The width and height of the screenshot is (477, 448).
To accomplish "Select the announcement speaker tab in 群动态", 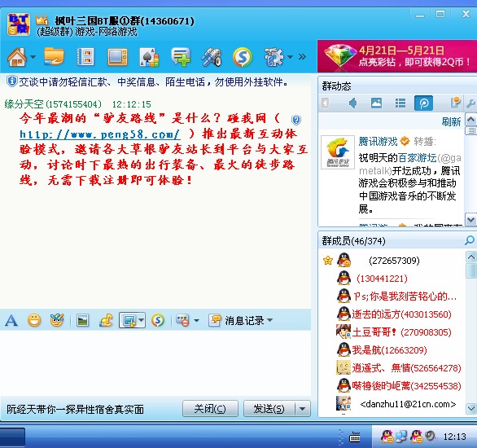I will pyautogui.click(x=352, y=103).
